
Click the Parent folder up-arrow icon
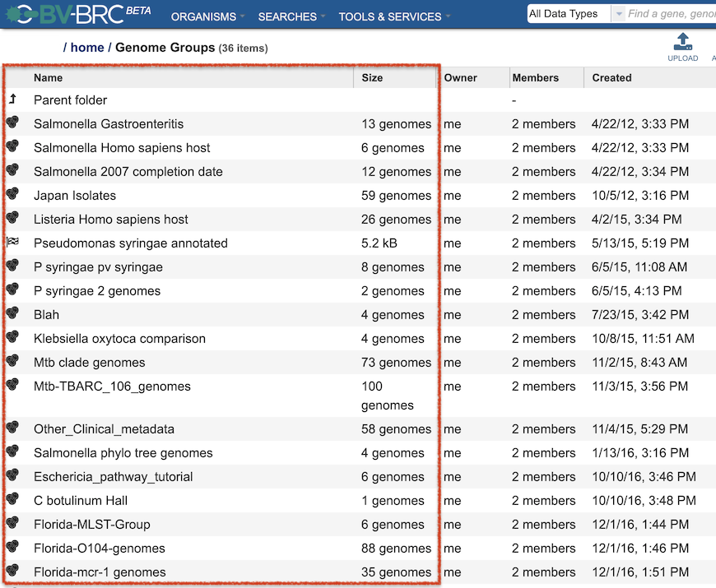[x=13, y=99]
